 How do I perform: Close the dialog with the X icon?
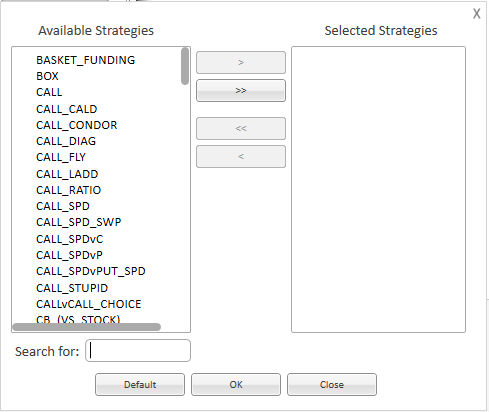click(477, 14)
